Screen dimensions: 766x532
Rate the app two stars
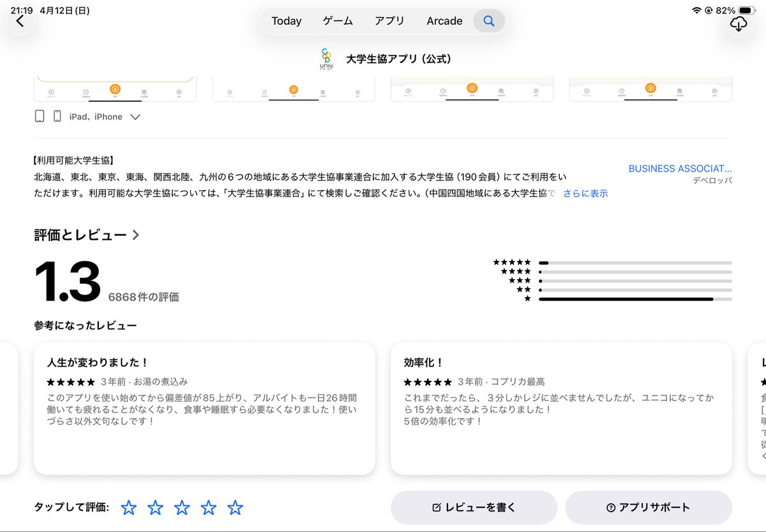pos(156,508)
